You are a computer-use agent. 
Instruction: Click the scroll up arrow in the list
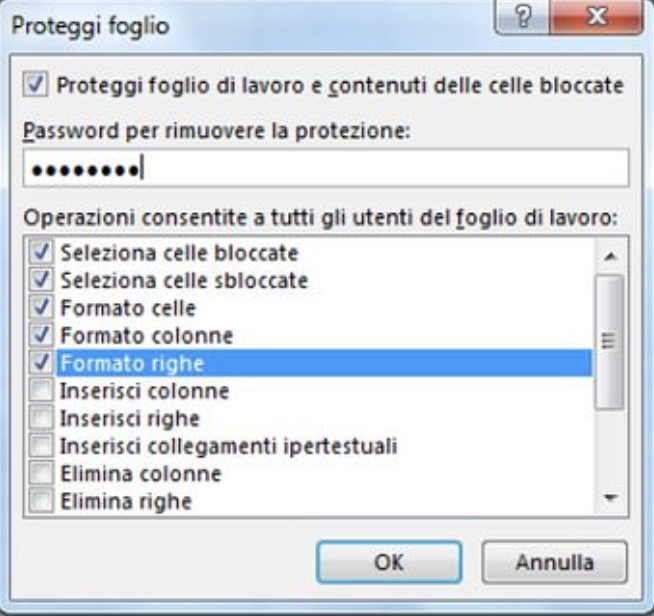(x=611, y=256)
